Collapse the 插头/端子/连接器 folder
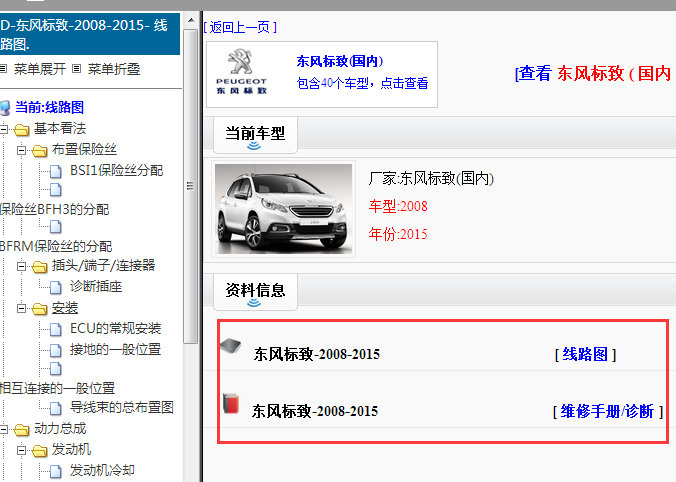 point(21,266)
